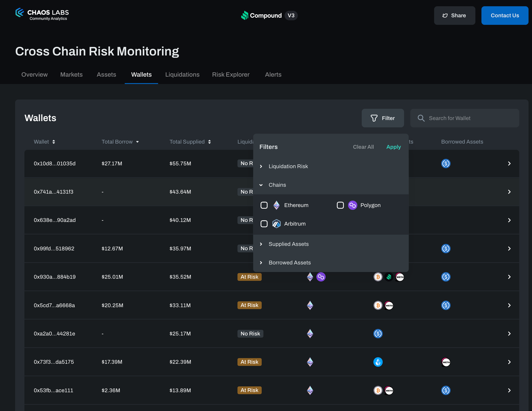The image size is (532, 411).
Task: Expand the Liquidation Risk filter section
Action: click(x=288, y=166)
